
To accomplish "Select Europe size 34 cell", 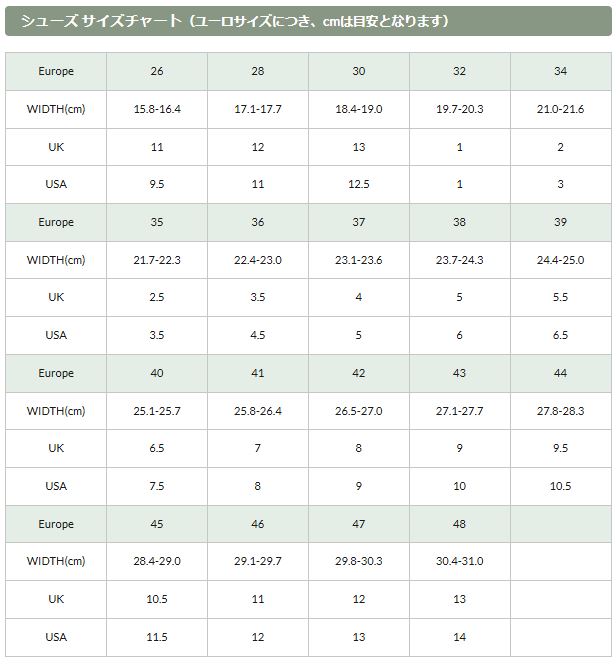I will [x=560, y=71].
